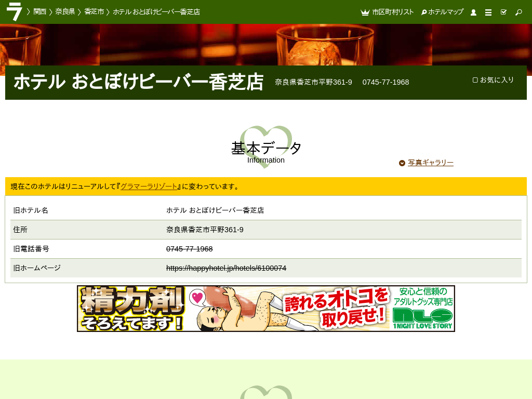Open the user account icon
532x399 pixels.
pos(473,12)
